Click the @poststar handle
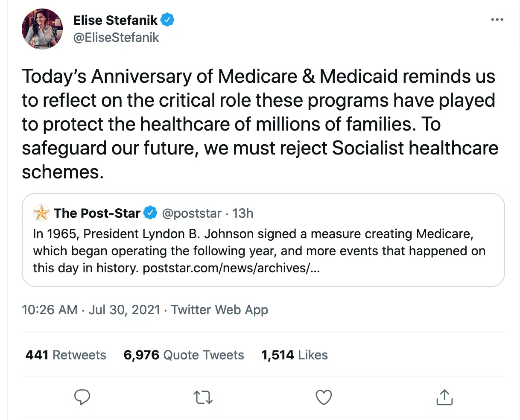520x420 pixels. tap(192, 213)
